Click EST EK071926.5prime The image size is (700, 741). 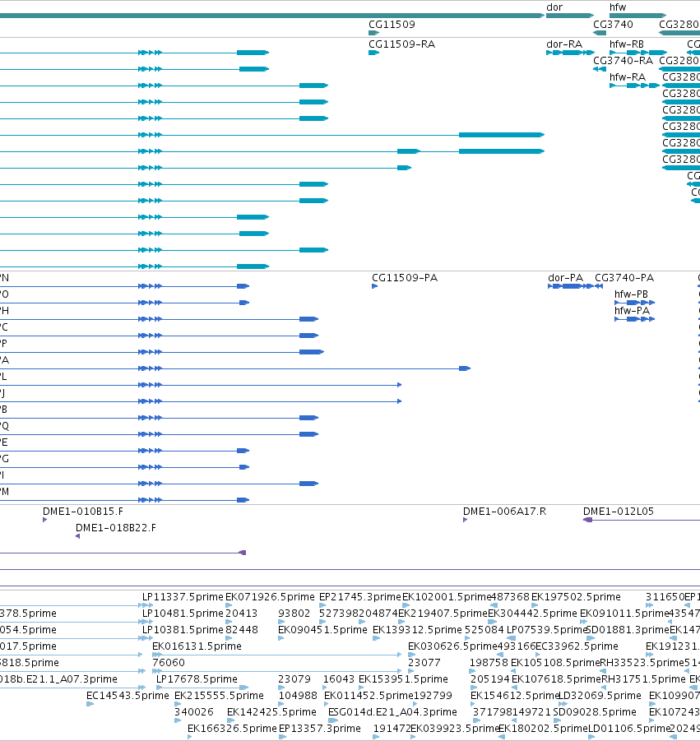tap(270, 597)
